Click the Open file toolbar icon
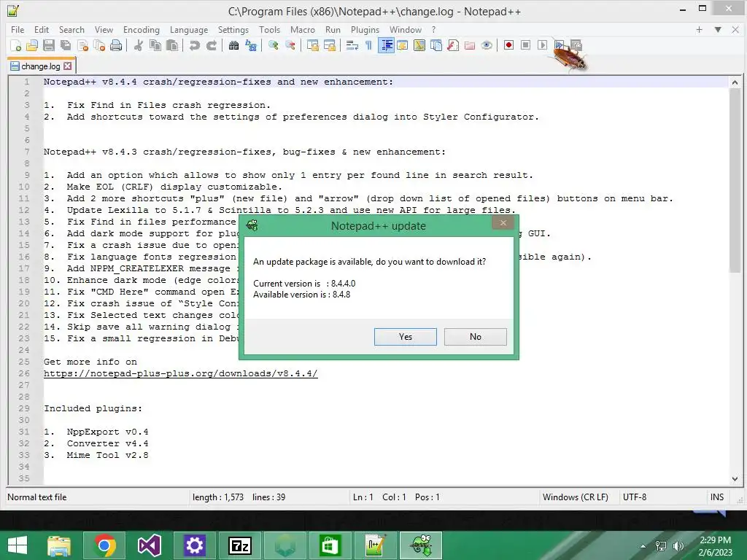 point(32,46)
